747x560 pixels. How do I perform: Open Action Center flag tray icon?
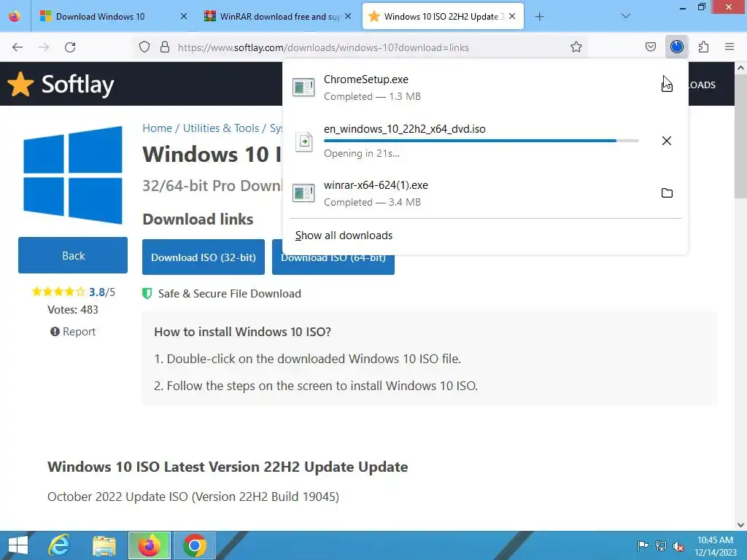[643, 545]
